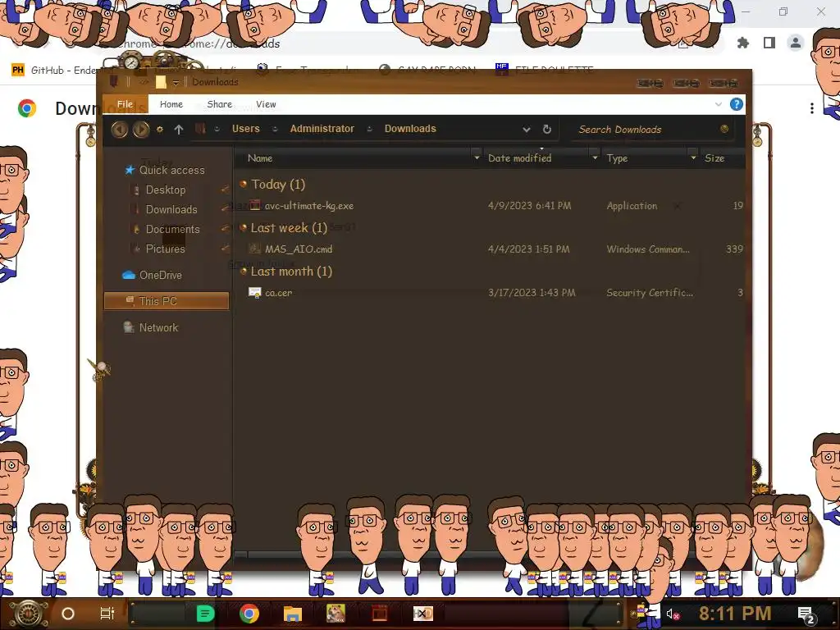
Task: Open Date modified column filter dropdown
Action: [x=595, y=158]
